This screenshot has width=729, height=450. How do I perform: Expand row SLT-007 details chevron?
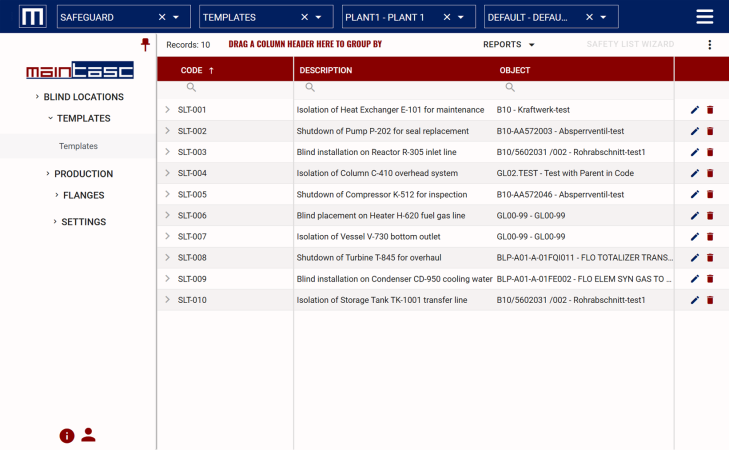click(167, 237)
